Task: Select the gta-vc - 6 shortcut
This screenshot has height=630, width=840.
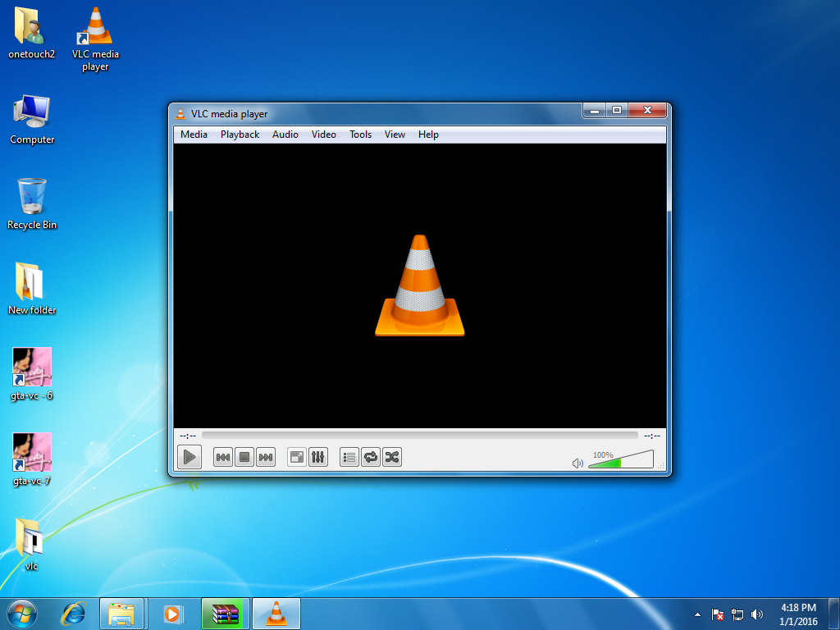Action: tap(32, 374)
